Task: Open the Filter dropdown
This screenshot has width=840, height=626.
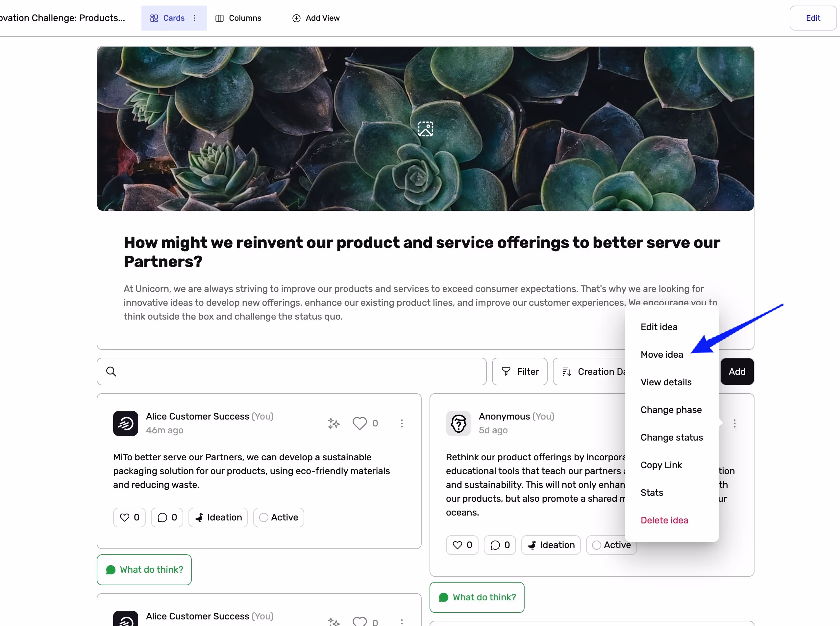Action: coord(520,371)
